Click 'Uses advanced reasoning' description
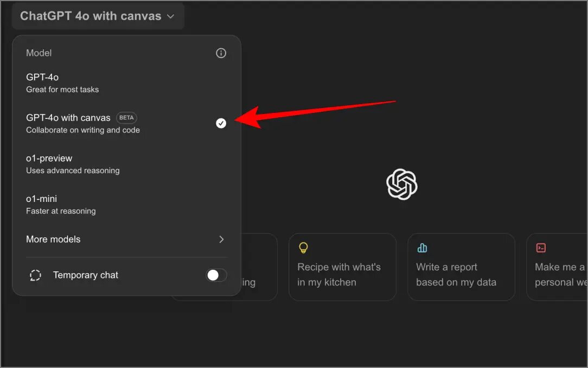 point(73,170)
